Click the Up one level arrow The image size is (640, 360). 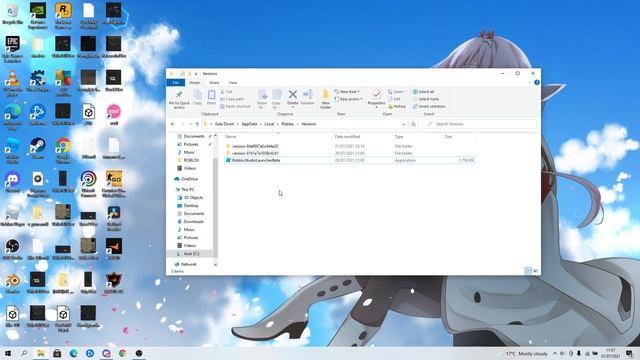click(x=197, y=124)
